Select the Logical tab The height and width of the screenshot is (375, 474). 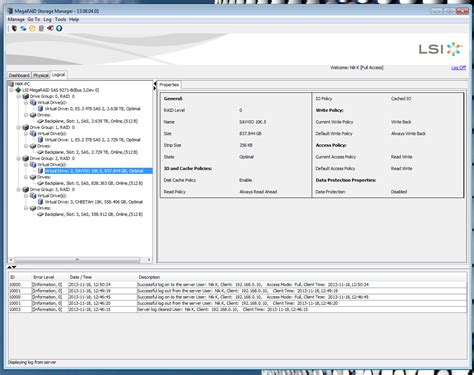(x=58, y=75)
